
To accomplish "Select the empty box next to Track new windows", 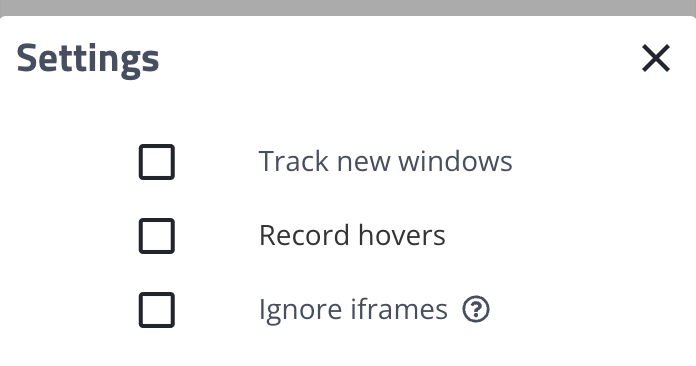I will [x=157, y=162].
